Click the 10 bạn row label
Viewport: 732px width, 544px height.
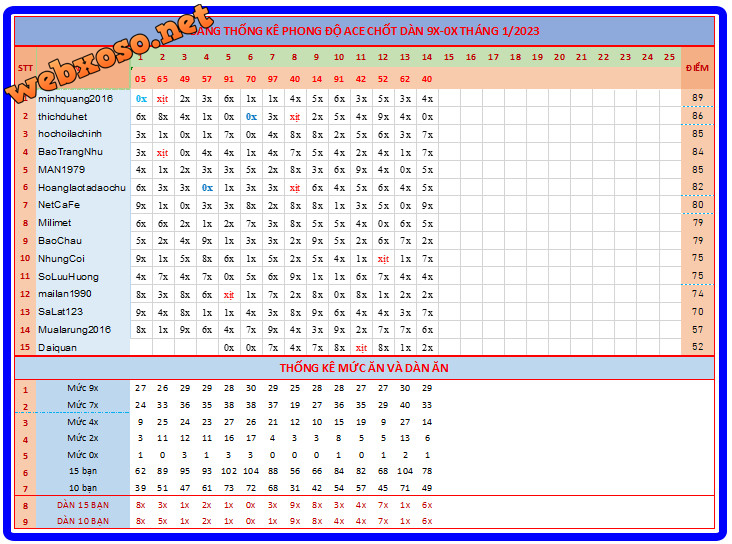pos(83,488)
